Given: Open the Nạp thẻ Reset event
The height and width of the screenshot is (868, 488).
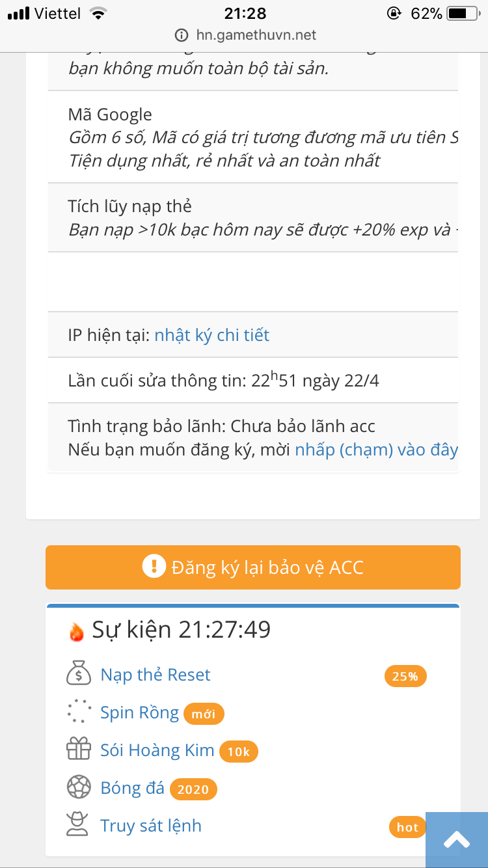Looking at the screenshot, I should tap(156, 675).
